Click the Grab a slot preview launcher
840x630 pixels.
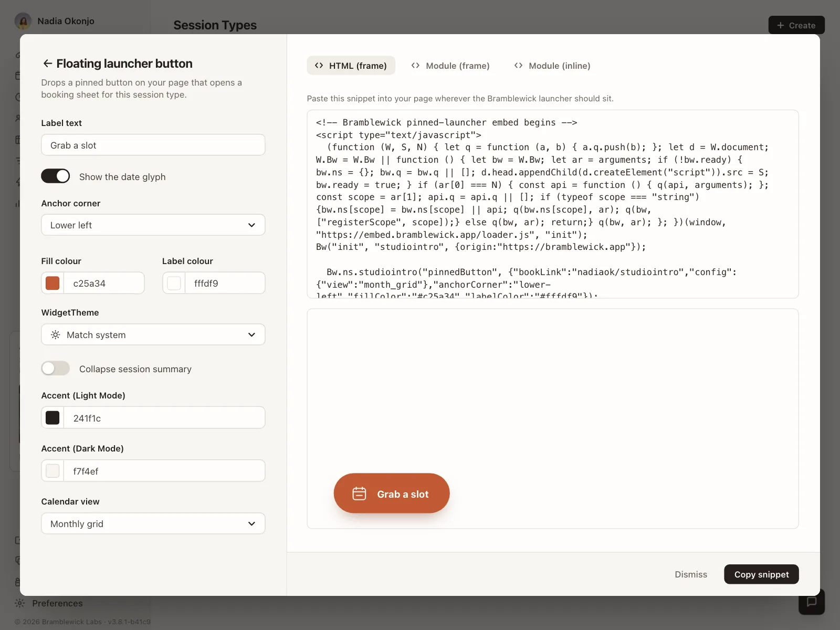click(x=392, y=493)
